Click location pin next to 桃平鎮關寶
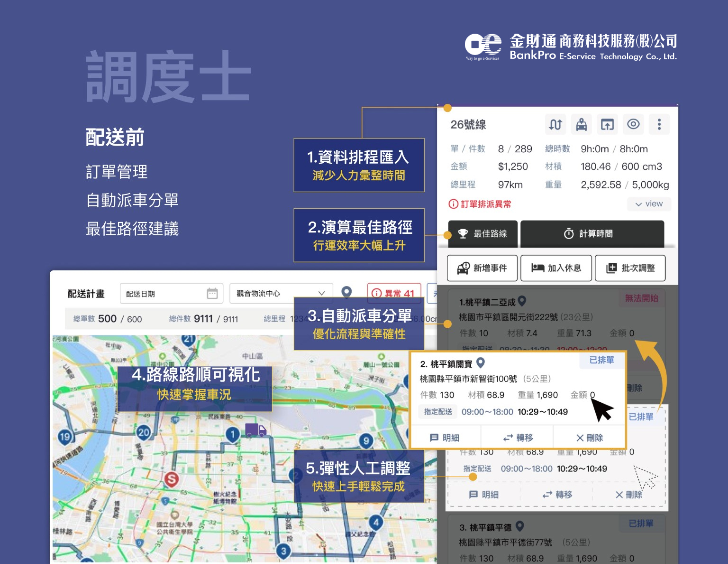 481,363
